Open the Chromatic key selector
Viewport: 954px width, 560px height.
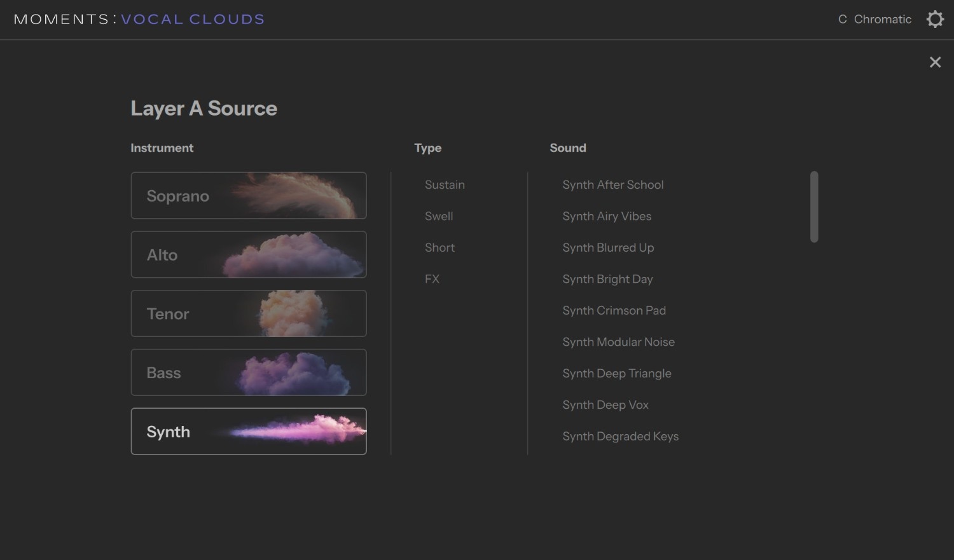click(x=883, y=19)
